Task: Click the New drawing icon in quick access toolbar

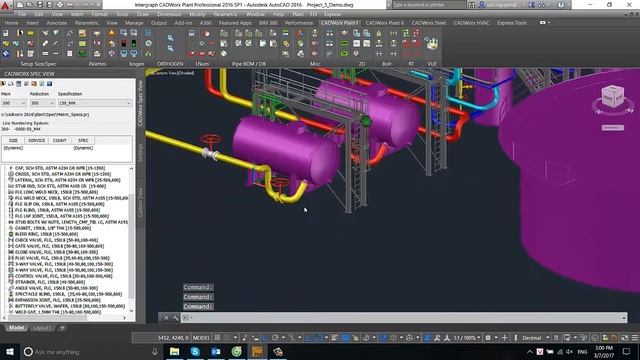Action: coord(20,5)
